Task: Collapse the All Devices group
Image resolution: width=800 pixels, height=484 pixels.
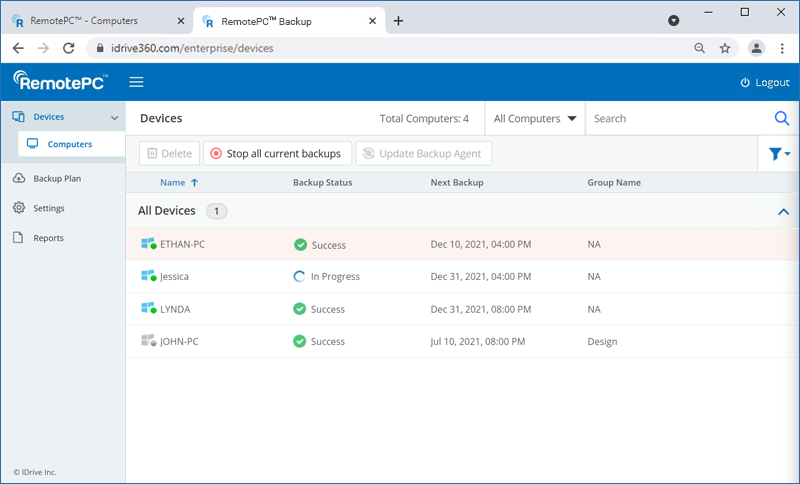Action: click(x=783, y=212)
